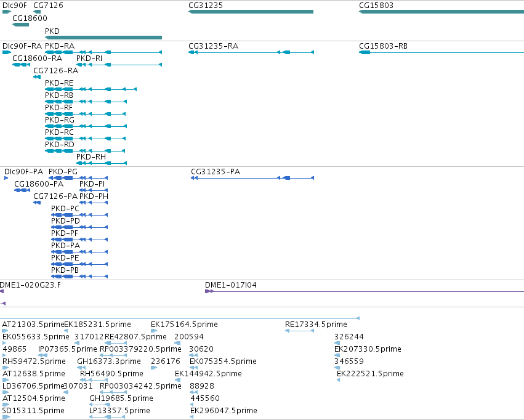
Task: Select transcript CG18600-RA
Action: (21, 65)
